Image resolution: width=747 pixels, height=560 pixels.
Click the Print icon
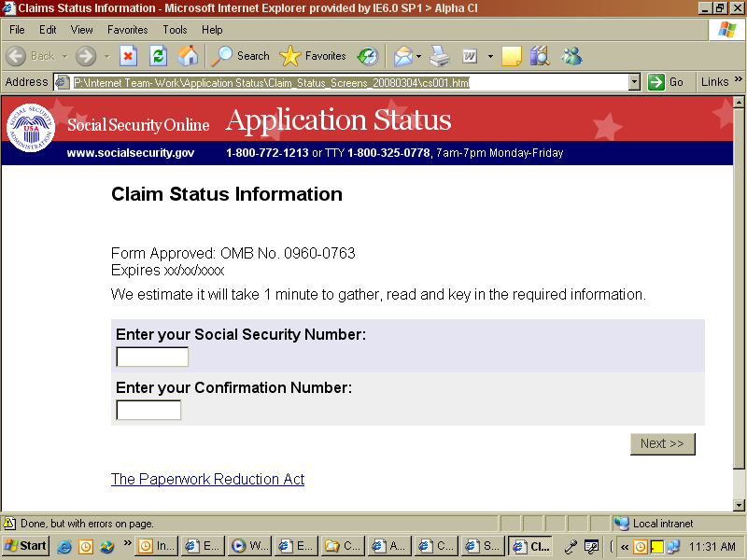coord(440,56)
